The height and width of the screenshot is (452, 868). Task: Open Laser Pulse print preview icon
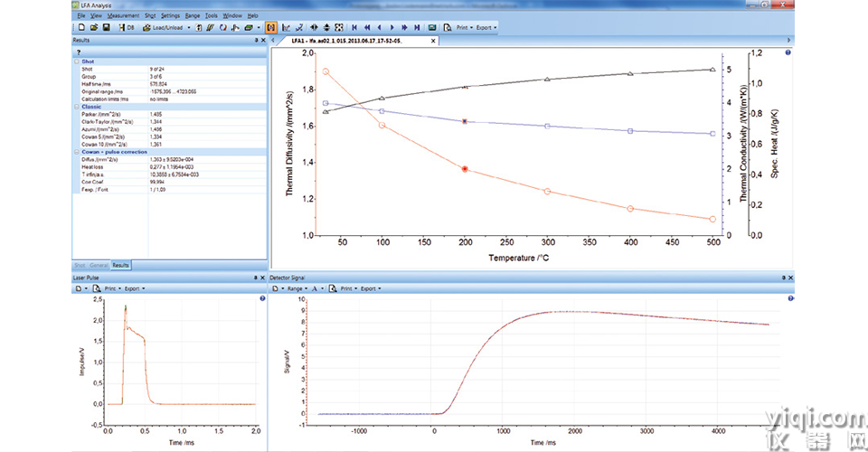pyautogui.click(x=97, y=288)
